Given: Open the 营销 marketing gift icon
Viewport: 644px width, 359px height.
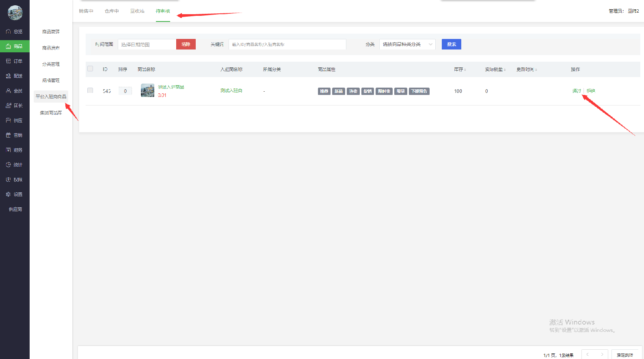Looking at the screenshot, I should pos(9,135).
